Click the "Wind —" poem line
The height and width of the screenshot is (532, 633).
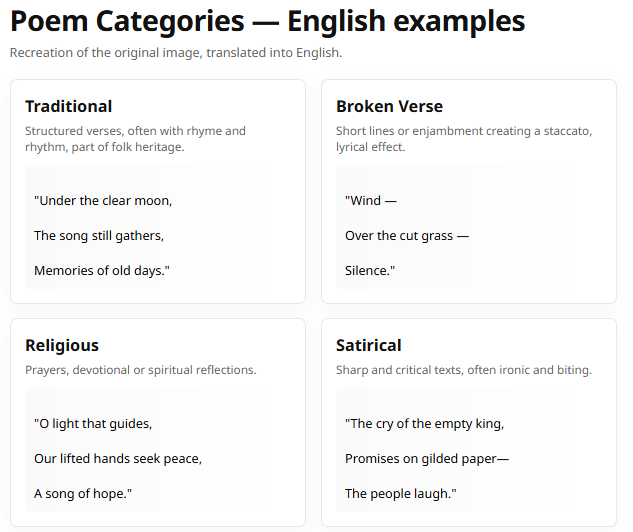[371, 200]
